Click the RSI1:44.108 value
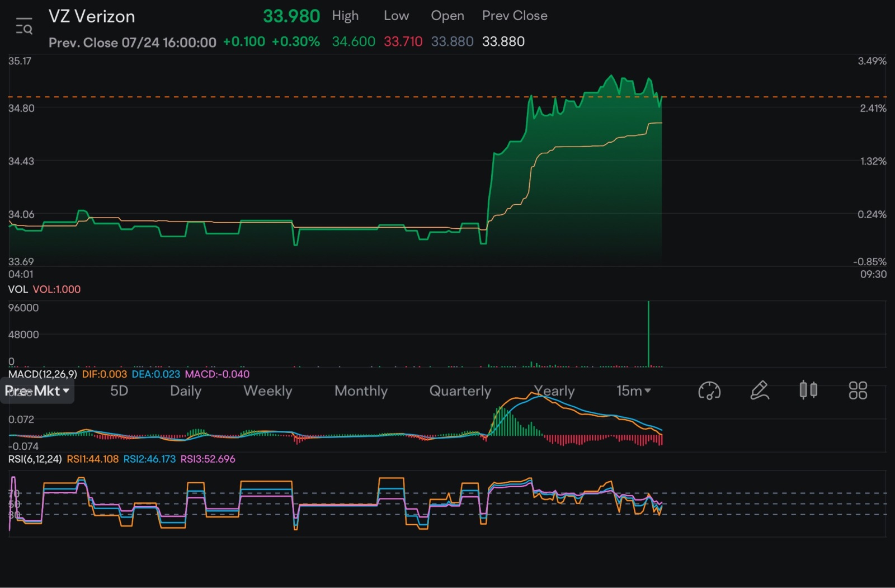Image resolution: width=895 pixels, height=588 pixels. [93, 459]
